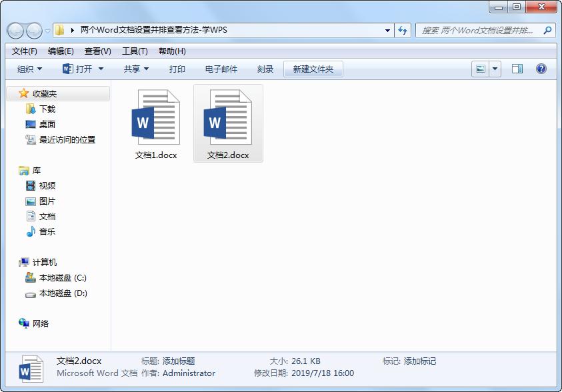
Task: Open 下载 in favorites
Action: 47,109
